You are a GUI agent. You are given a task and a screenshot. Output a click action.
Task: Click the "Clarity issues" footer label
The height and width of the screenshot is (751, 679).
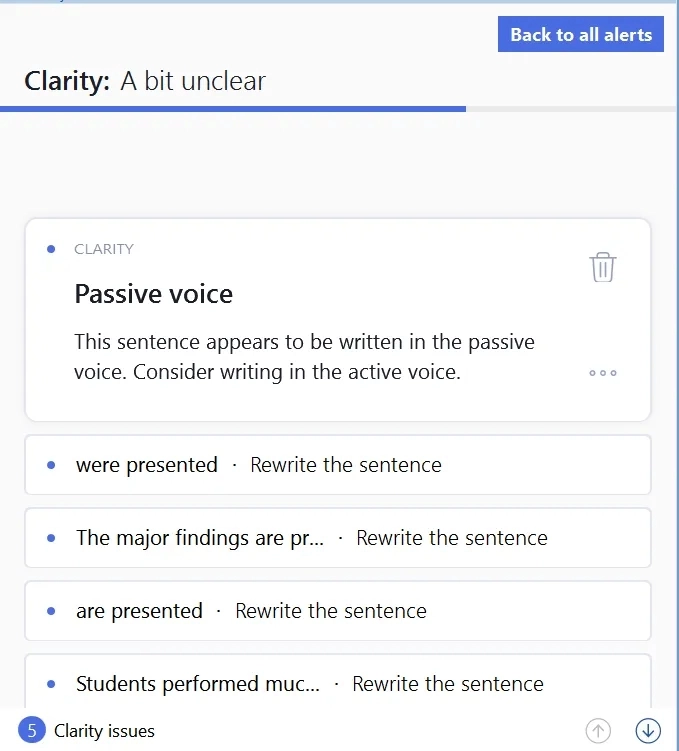pos(105,731)
